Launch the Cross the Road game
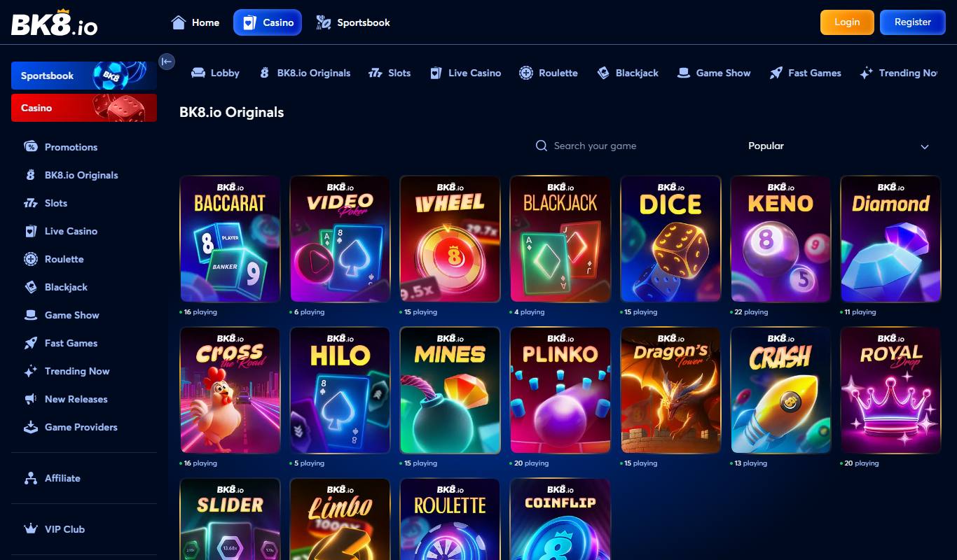The height and width of the screenshot is (560, 957). pyautogui.click(x=230, y=390)
